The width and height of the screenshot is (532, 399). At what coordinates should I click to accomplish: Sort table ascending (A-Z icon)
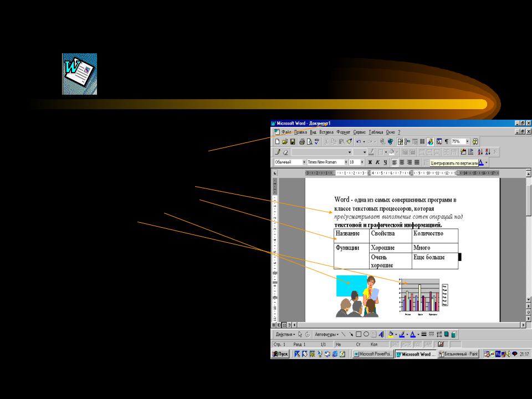(480, 152)
